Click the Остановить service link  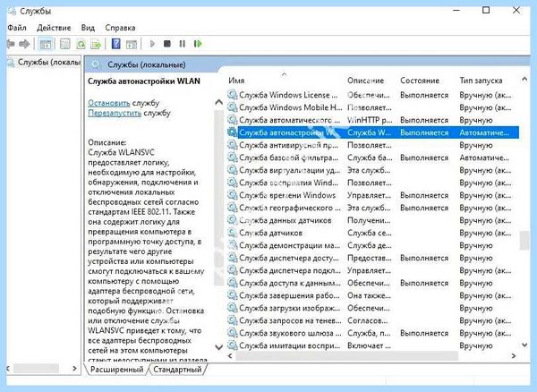tap(109, 103)
